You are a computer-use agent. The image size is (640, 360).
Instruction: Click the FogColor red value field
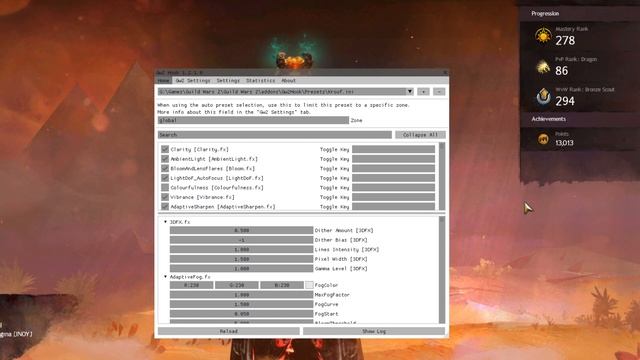tap(191, 285)
